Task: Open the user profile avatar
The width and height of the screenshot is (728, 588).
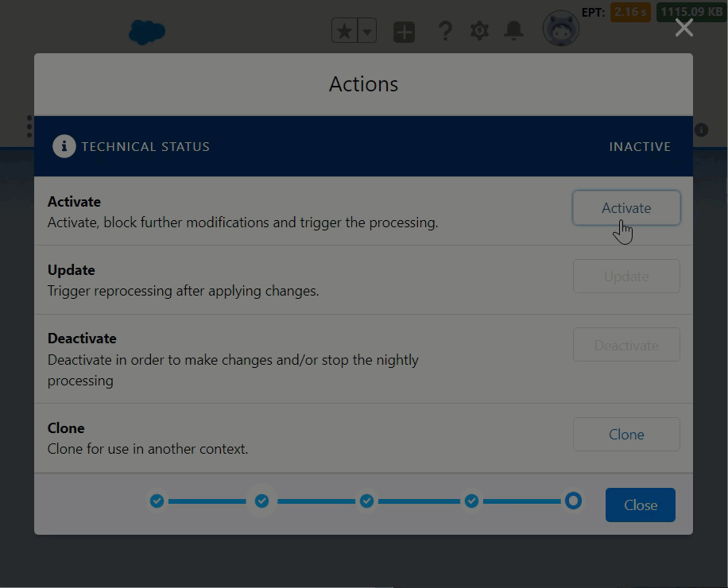Action: [560, 30]
